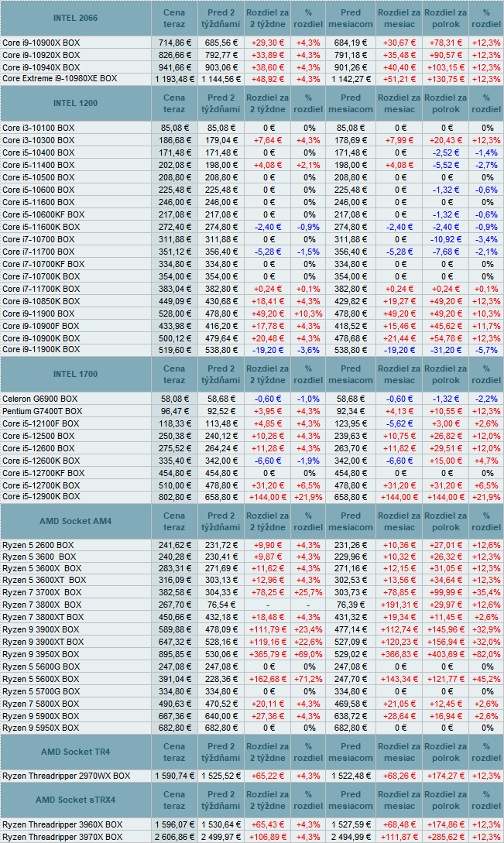The image size is (504, 843).
Task: Click Celeron G6900 BOX row name
Action: pyautogui.click(x=39, y=399)
